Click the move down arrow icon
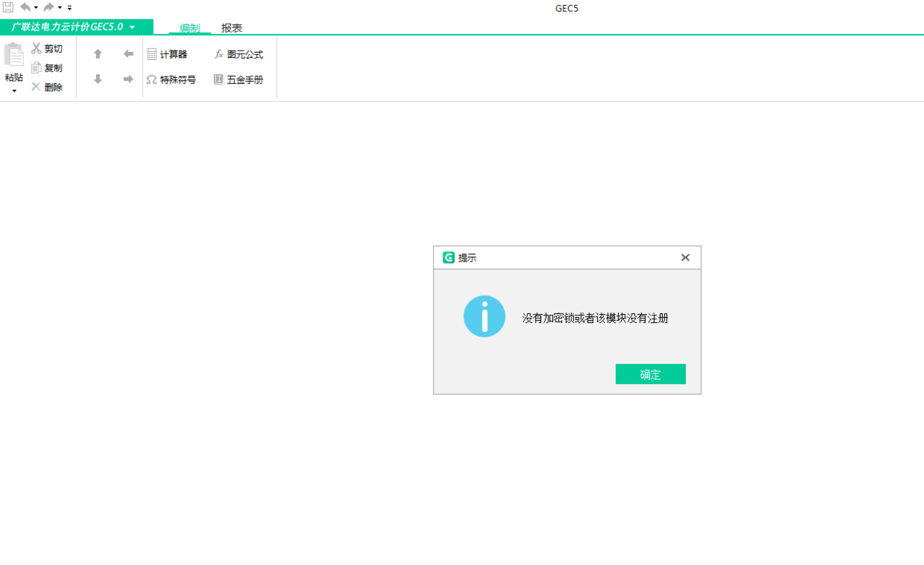The width and height of the screenshot is (924, 565). coord(98,79)
